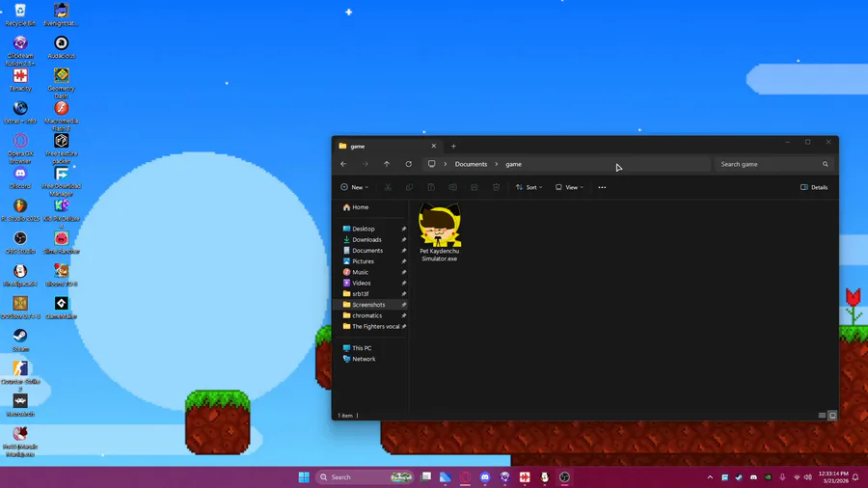The image size is (868, 488).
Task: Open the clock and date flyout
Action: (x=833, y=477)
